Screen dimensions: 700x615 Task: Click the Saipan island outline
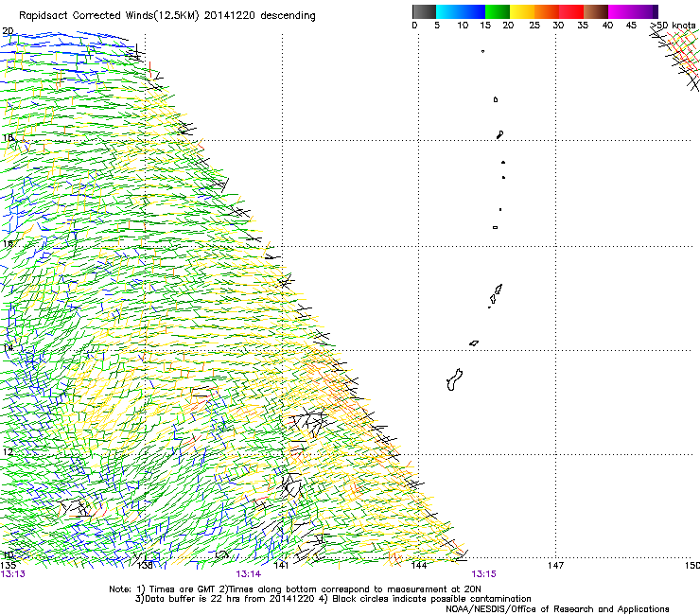(499, 289)
